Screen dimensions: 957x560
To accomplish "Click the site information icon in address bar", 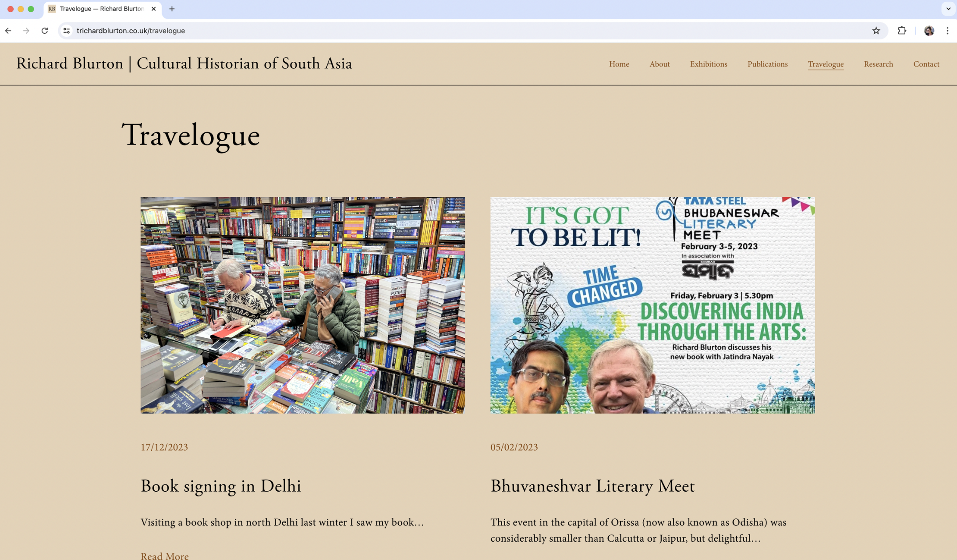I will tap(66, 31).
